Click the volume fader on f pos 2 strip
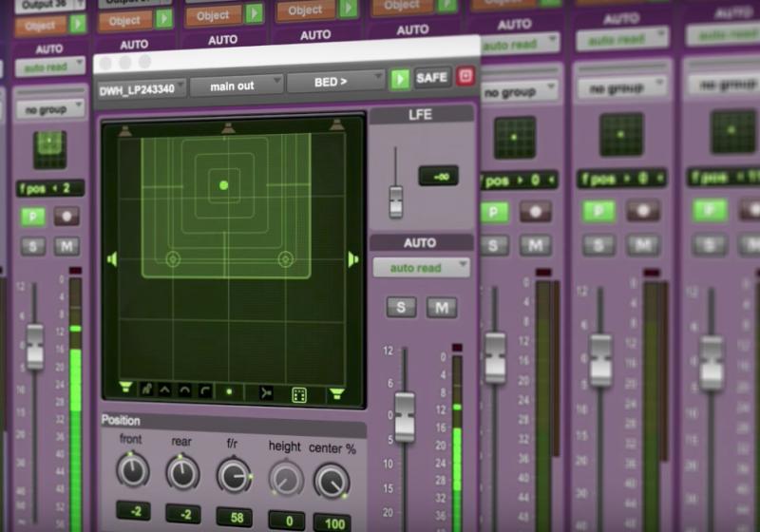This screenshot has width=760, height=532. 35,347
